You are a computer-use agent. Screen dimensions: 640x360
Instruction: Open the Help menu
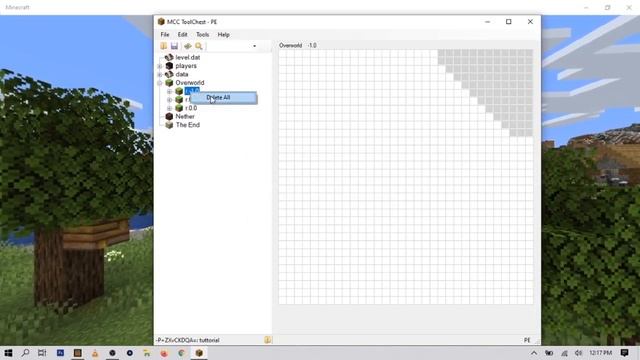(x=223, y=35)
